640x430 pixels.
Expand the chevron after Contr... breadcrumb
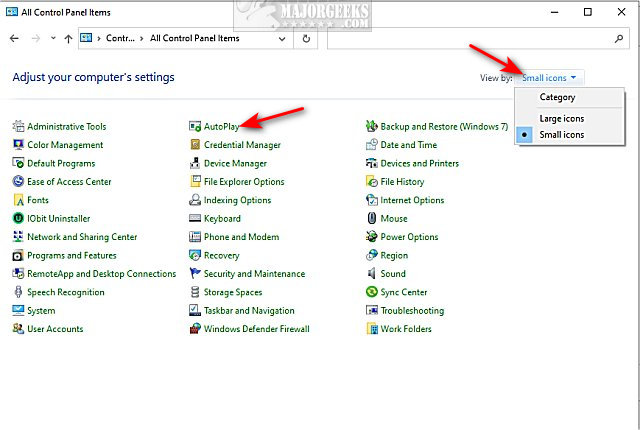tap(142, 38)
